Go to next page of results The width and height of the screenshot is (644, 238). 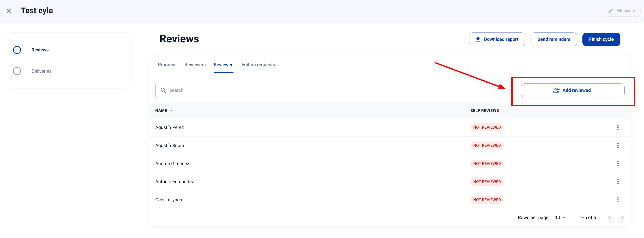[622, 217]
